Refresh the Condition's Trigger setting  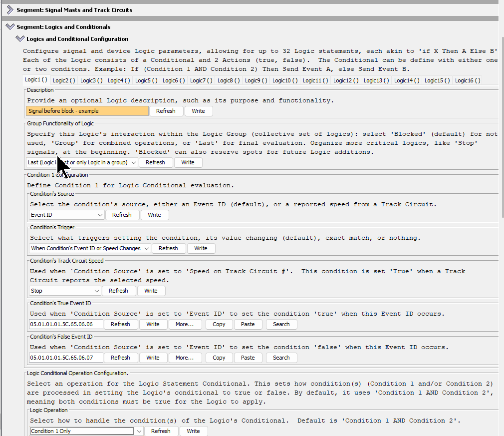168,248
